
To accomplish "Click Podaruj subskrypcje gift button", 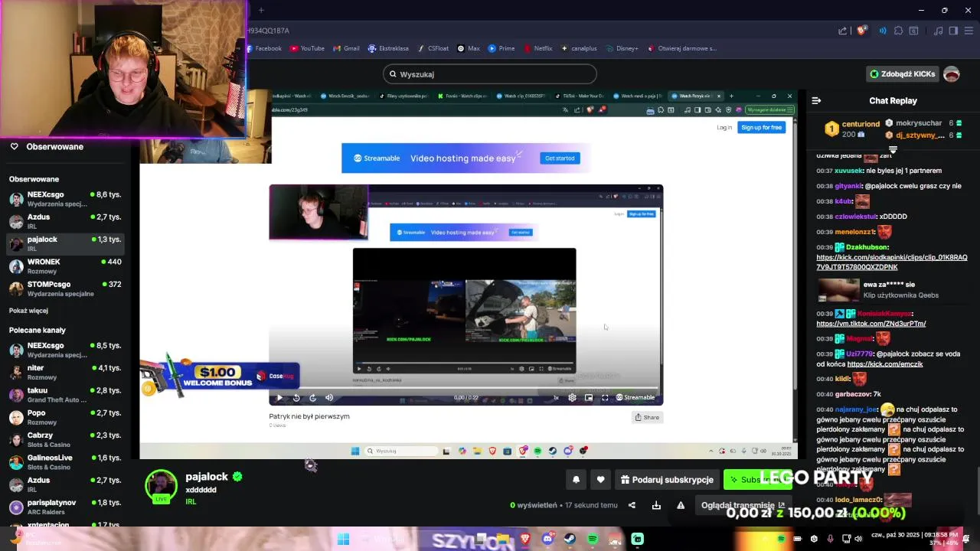I will pos(667,480).
